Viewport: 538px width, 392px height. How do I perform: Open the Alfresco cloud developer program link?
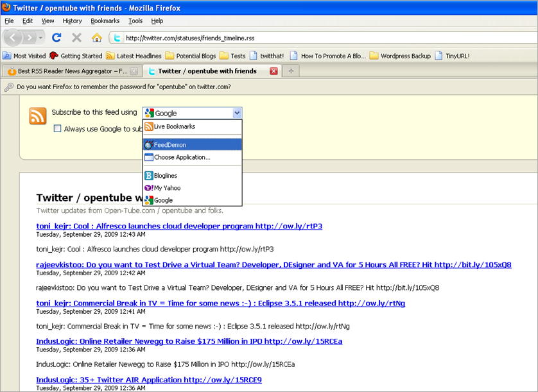(179, 226)
